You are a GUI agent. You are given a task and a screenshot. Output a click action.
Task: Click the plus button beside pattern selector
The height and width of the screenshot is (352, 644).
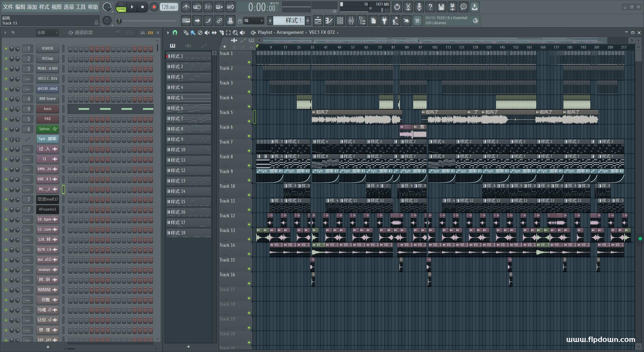coord(308,21)
